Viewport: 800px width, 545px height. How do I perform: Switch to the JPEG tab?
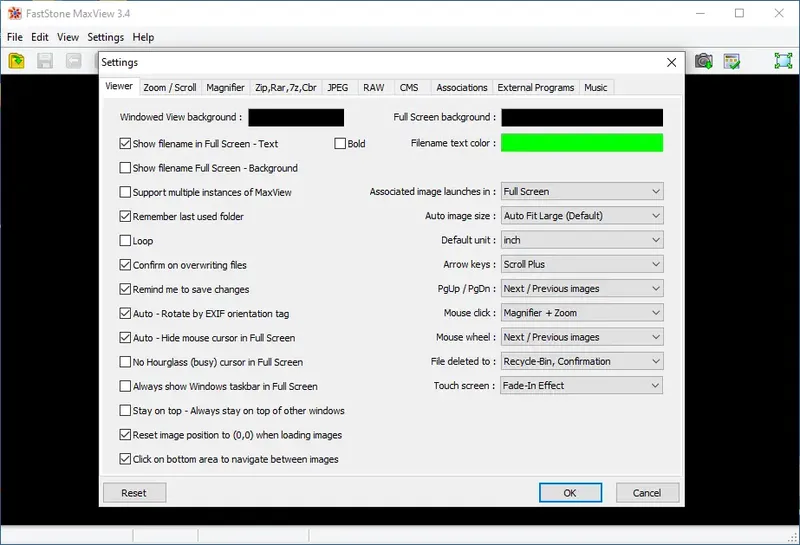click(x=338, y=87)
